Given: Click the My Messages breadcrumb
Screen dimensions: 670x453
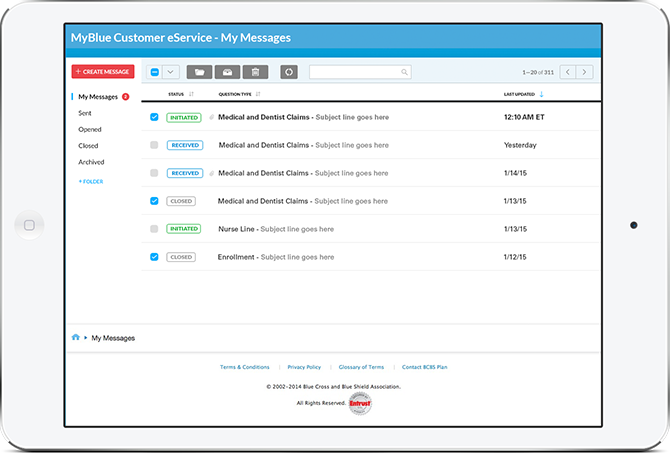Looking at the screenshot, I should tap(113, 338).
